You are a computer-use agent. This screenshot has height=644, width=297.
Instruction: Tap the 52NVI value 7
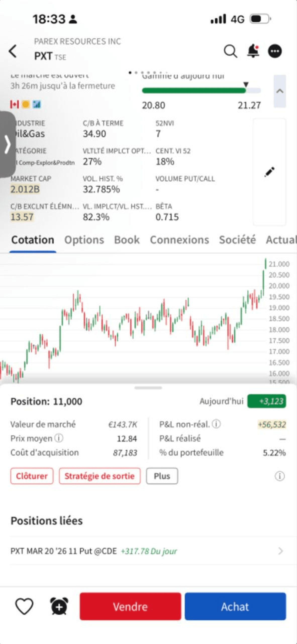pos(158,134)
